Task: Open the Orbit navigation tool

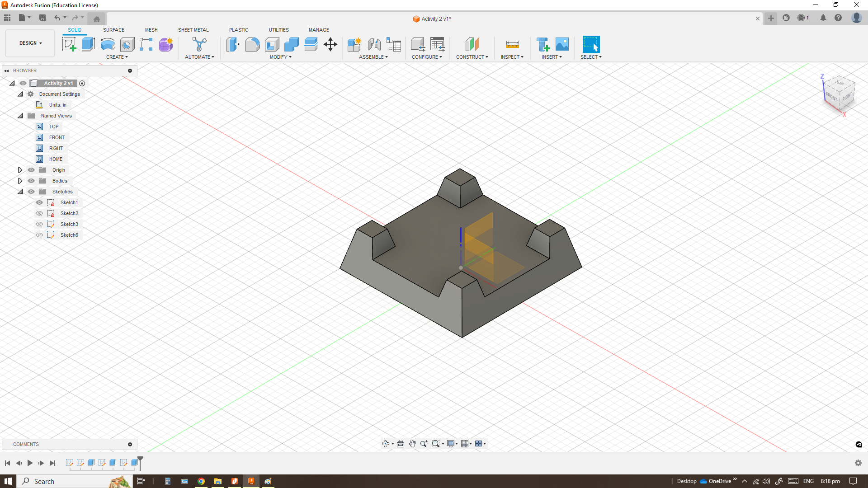Action: coord(386,444)
